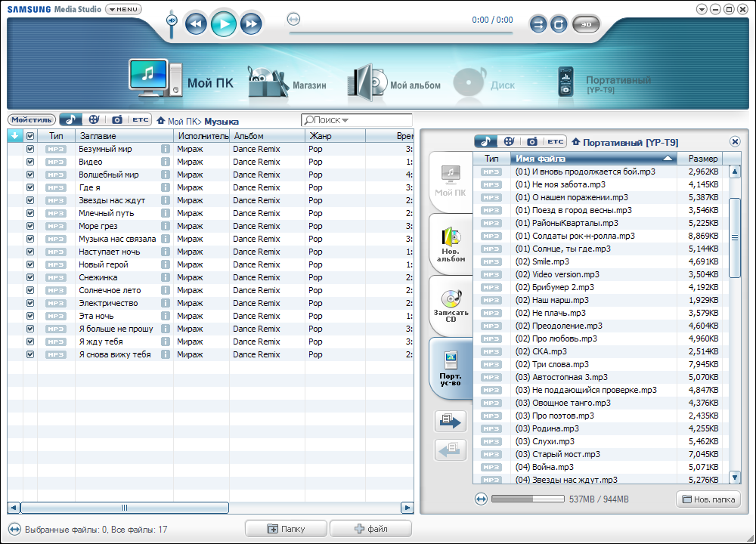Select the Нов. альбом side tab
Image resolution: width=756 pixels, height=544 pixels.
coord(451,244)
